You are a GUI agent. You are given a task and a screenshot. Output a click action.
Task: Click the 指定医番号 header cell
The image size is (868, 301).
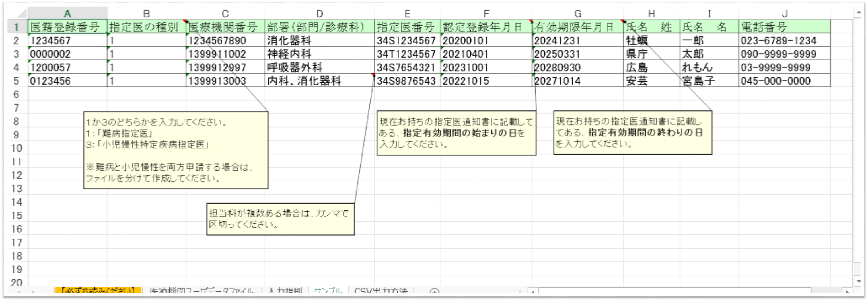[407, 27]
